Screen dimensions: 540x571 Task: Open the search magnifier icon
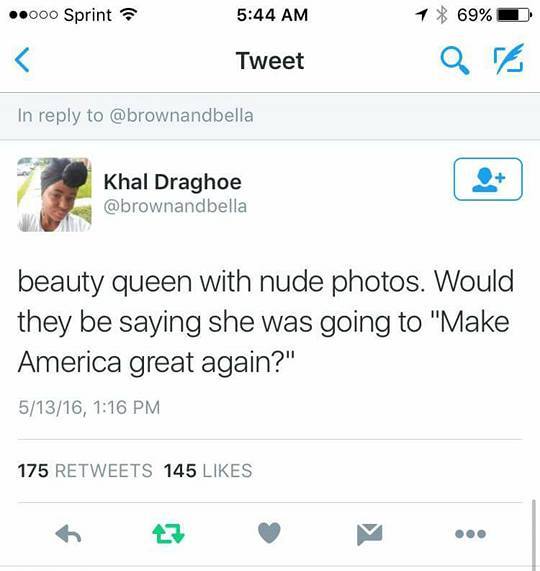point(455,61)
